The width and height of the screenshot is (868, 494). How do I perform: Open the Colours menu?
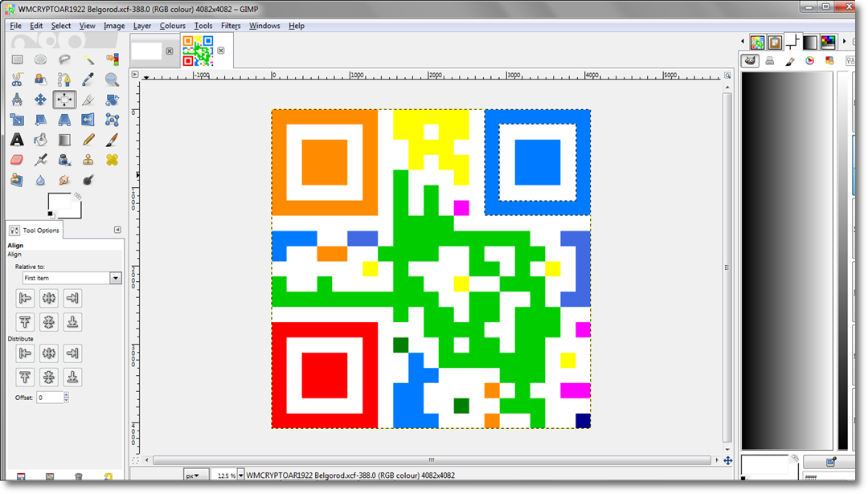point(173,26)
